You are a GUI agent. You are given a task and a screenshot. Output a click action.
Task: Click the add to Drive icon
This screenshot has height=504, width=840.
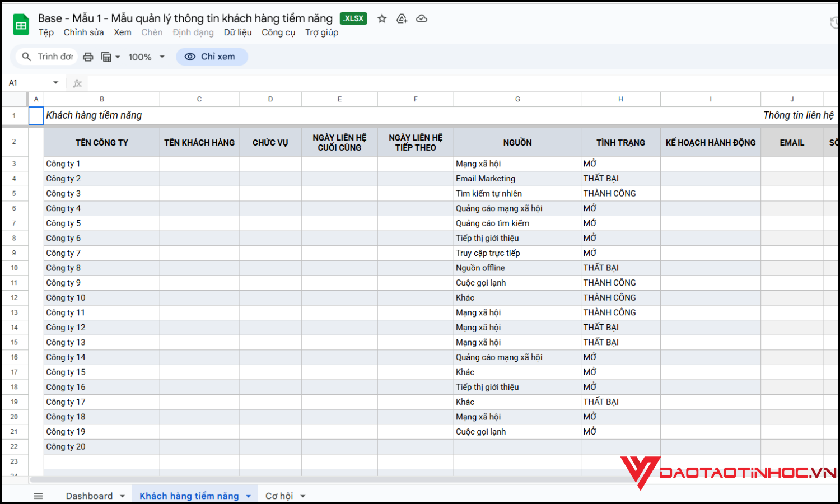pos(402,18)
